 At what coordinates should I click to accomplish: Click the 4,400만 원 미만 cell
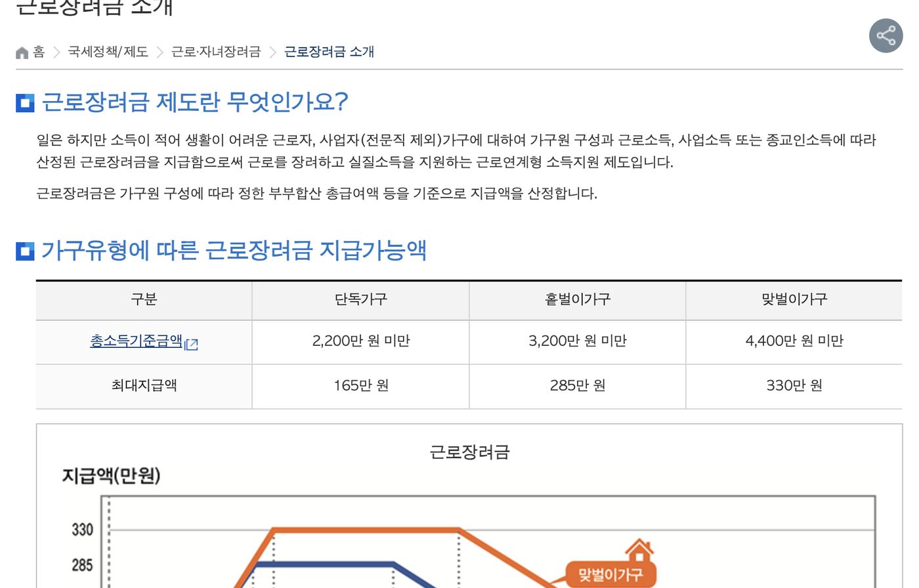(x=794, y=341)
